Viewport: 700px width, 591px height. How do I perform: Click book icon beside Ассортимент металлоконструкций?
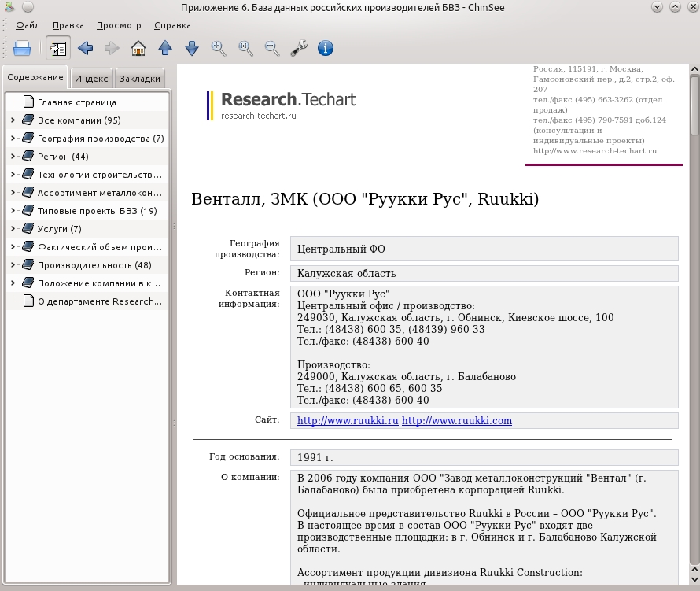coord(28,193)
